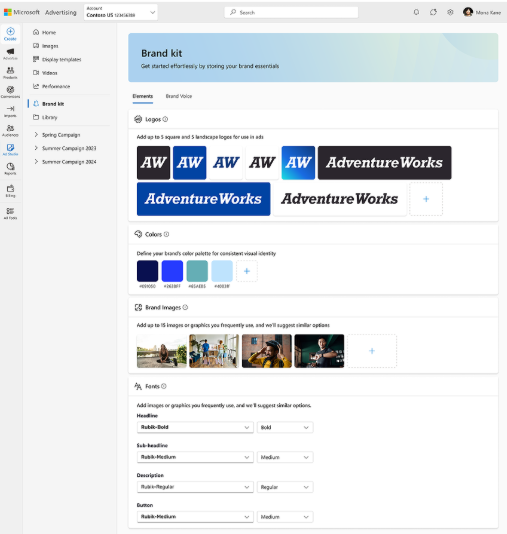Open the Account Contoso US dropdown
The height and width of the screenshot is (534, 507).
pyautogui.click(x=121, y=12)
